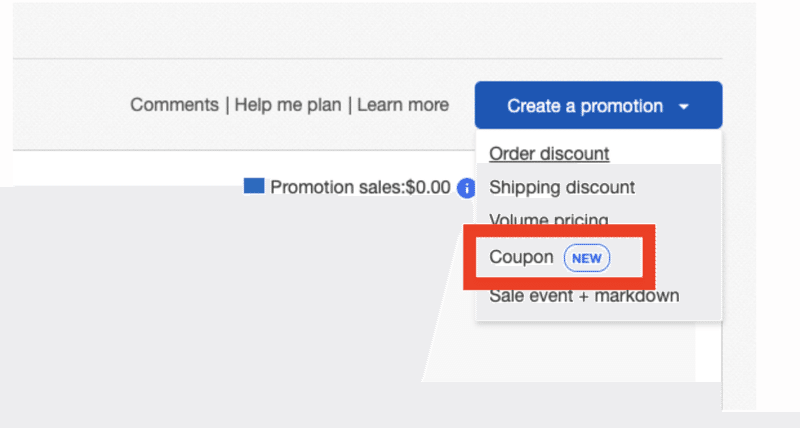Click the Promotion sales:$0.00 legend label
This screenshot has height=428, width=800.
coord(360,187)
